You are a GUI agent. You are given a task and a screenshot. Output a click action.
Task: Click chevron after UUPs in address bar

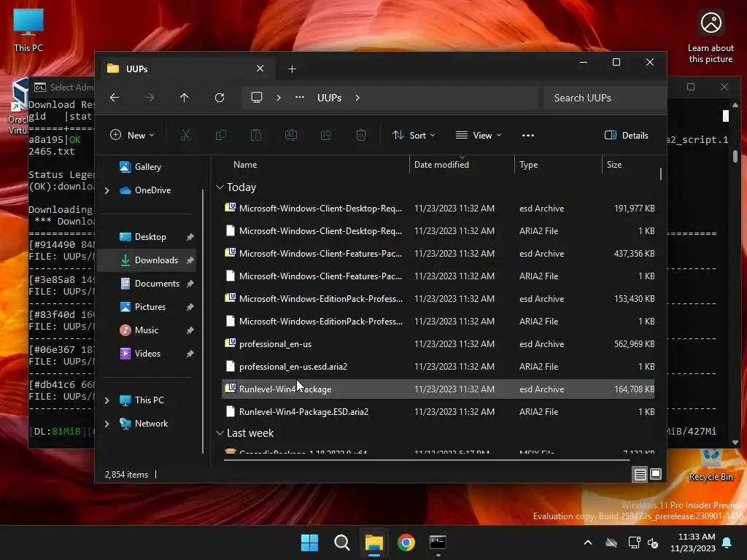coord(357,98)
